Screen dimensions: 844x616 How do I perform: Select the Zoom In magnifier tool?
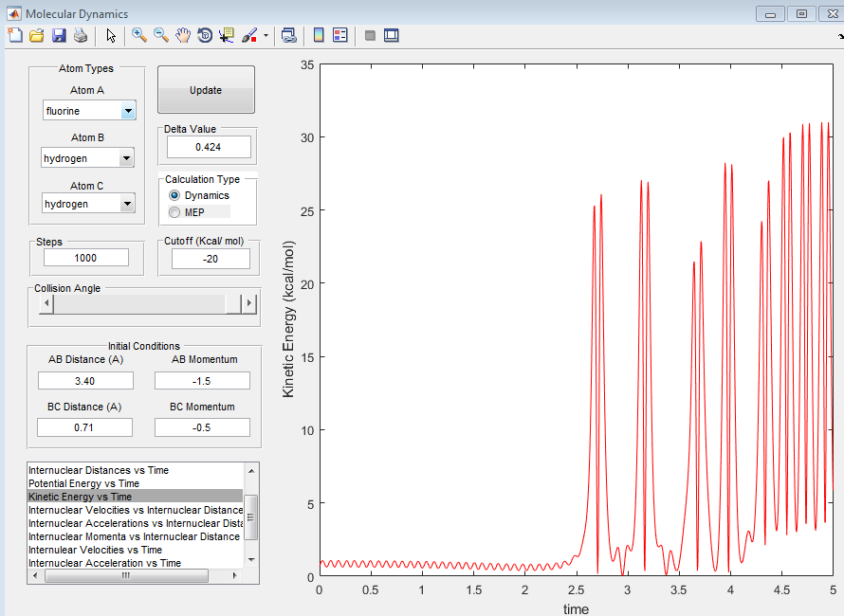[139, 35]
